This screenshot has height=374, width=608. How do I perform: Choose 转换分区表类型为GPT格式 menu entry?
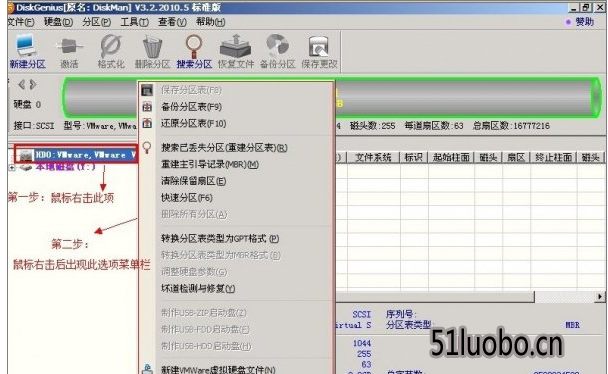(220, 238)
